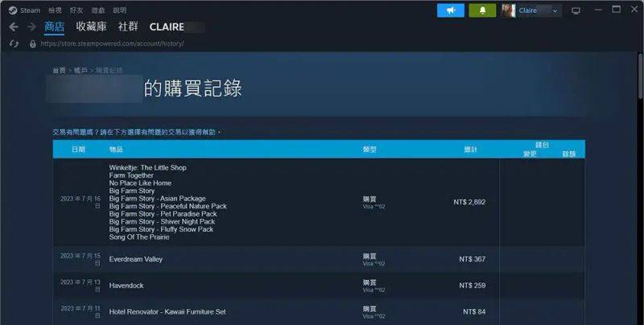The width and height of the screenshot is (644, 325).
Task: Open the 好友 menu
Action: pyautogui.click(x=76, y=10)
